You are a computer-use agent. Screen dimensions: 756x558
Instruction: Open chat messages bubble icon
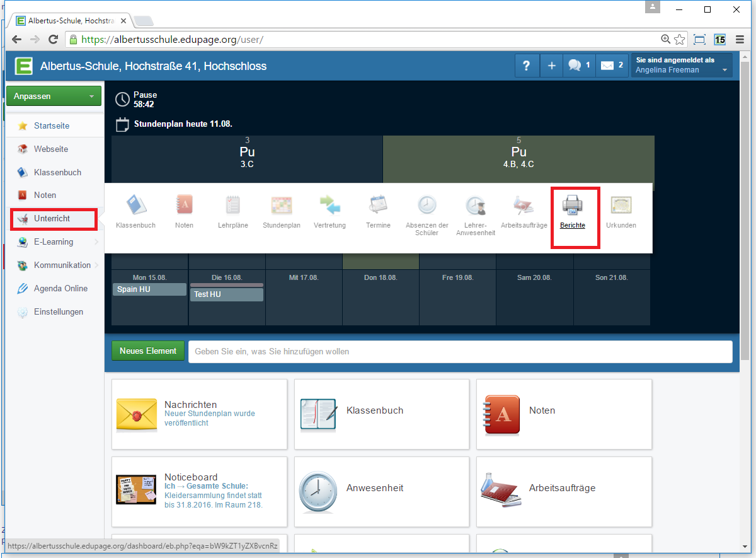pos(579,66)
